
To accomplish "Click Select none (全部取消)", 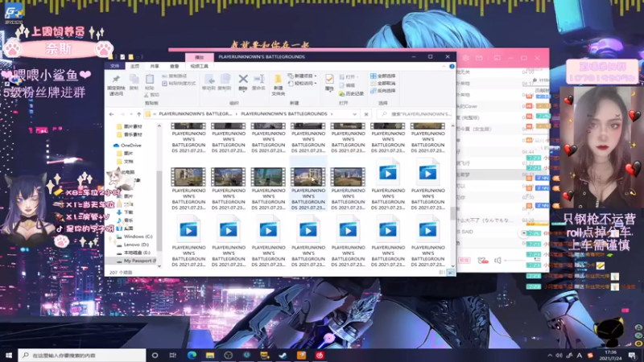I will tap(383, 84).
